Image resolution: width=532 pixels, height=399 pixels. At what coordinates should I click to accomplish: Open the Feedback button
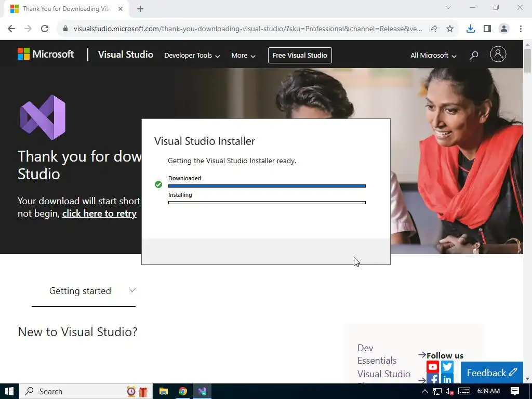491,373
